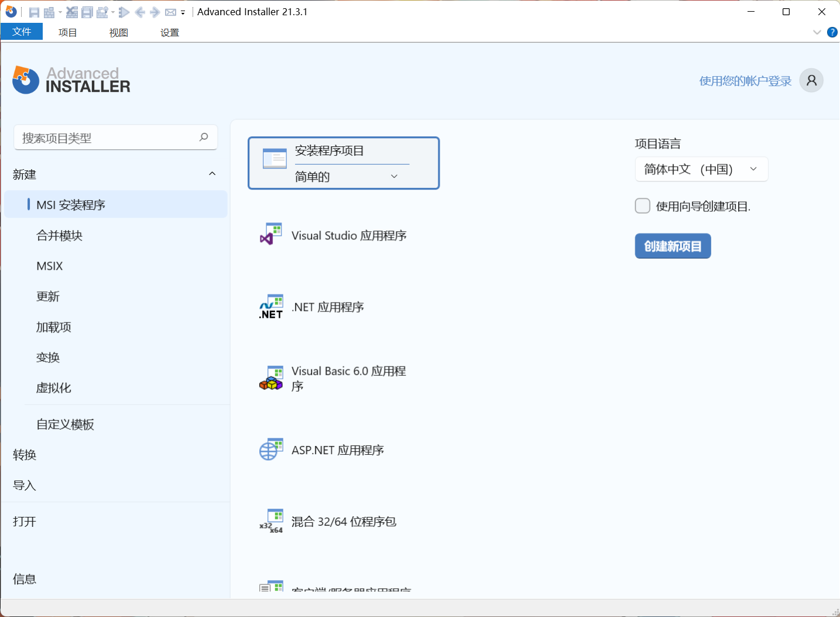Open the 文件 menu tab
Screen dimensions: 840x617
[22, 32]
